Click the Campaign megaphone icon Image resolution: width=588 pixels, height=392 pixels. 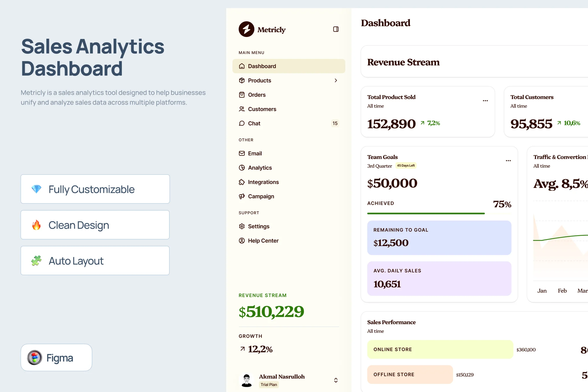tap(242, 196)
